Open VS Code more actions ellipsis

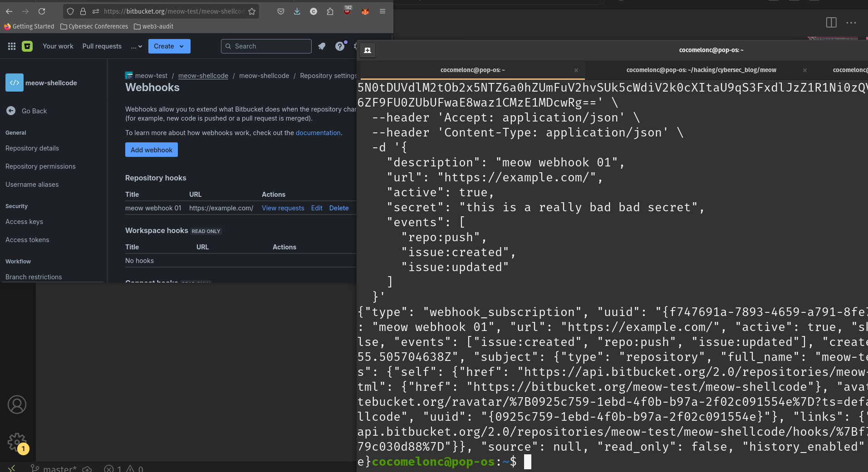(x=851, y=23)
